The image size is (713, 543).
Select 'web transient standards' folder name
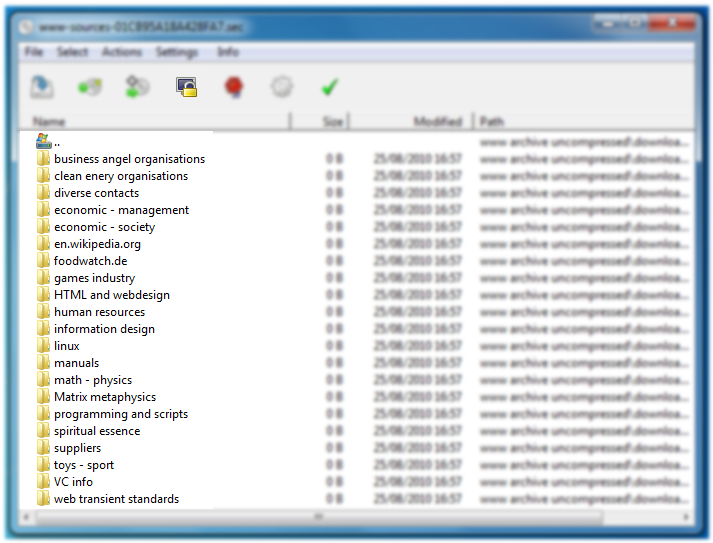pyautogui.click(x=116, y=499)
